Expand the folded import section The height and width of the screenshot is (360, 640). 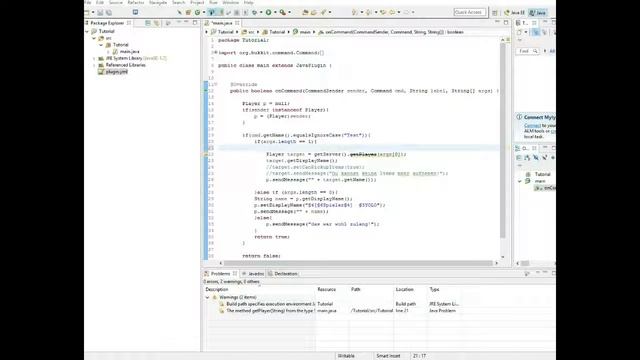tap(215, 53)
